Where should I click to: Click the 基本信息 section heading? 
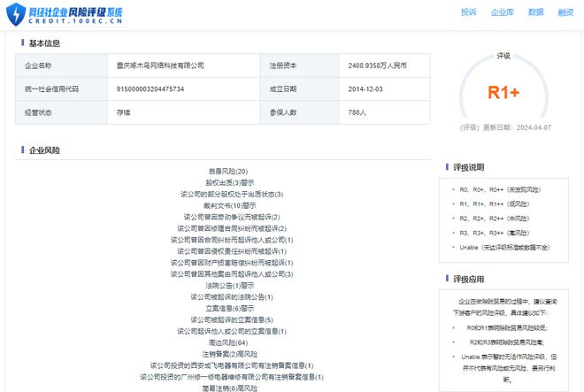44,43
